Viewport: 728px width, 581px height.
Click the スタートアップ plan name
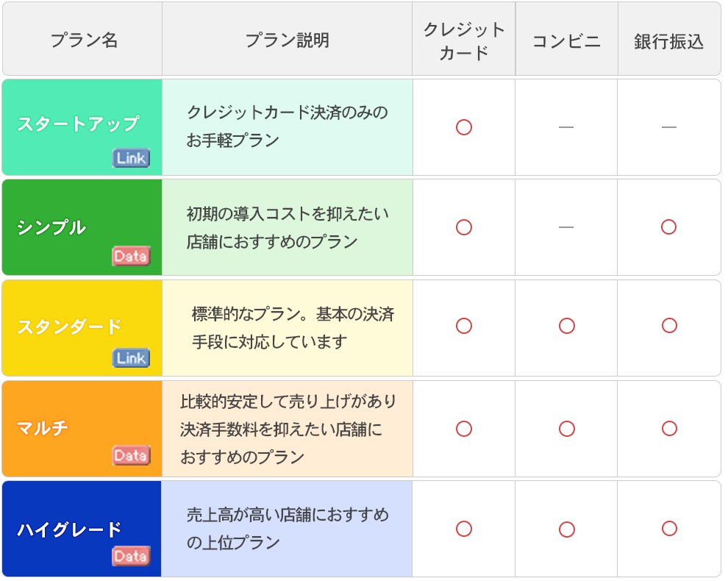point(78,124)
